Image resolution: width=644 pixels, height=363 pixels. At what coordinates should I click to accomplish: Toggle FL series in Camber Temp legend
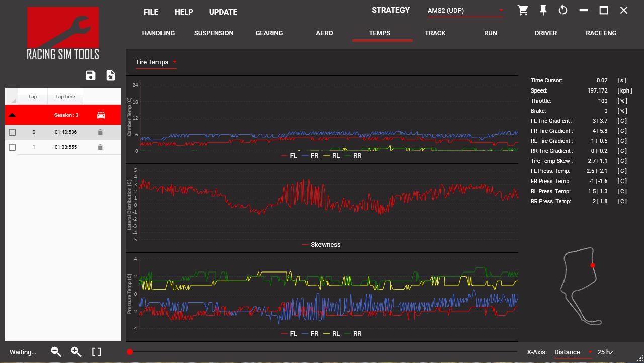[x=289, y=156]
